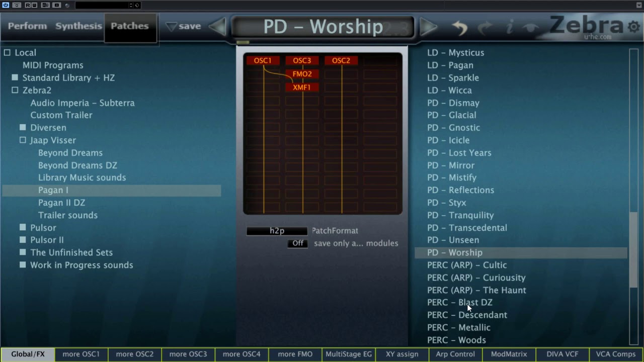Open the h2p PatchFormat dropdown

[x=277, y=231]
